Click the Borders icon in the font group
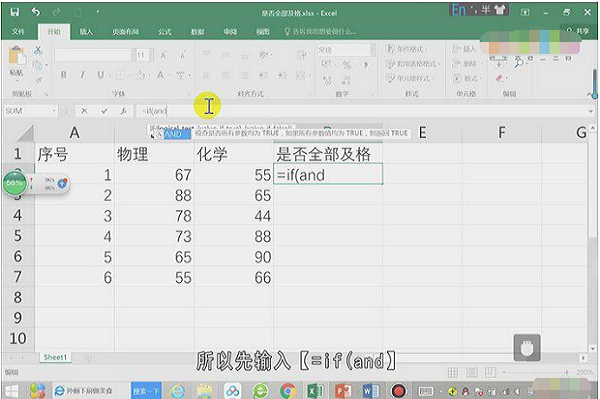 [120, 75]
